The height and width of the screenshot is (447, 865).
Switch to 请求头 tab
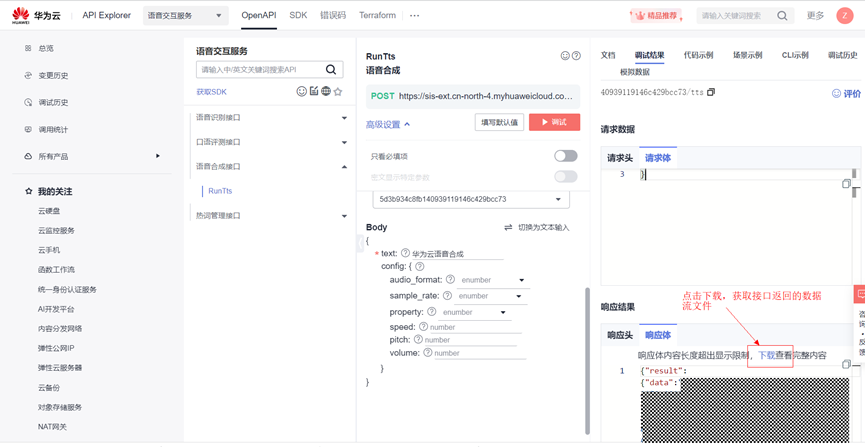point(620,158)
